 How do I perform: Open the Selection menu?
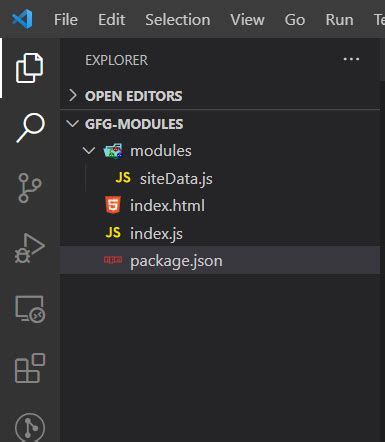[178, 19]
